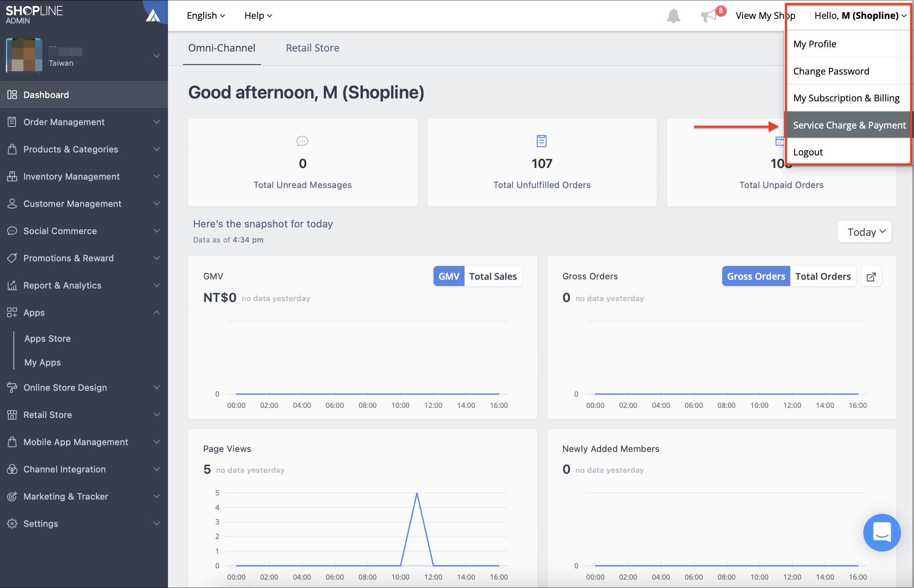This screenshot has width=914, height=588.
Task: Open My Subscription & Billing
Action: tap(848, 98)
